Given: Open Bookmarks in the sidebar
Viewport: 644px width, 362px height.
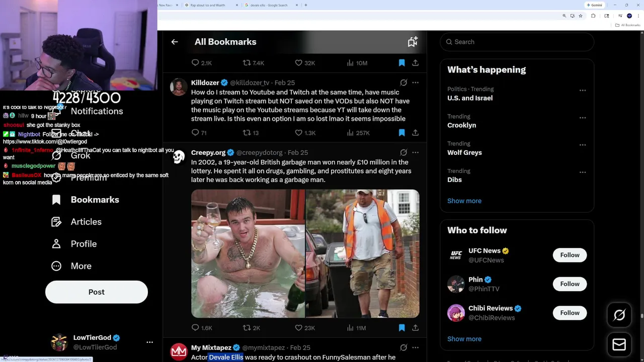Looking at the screenshot, I should 86,200.
